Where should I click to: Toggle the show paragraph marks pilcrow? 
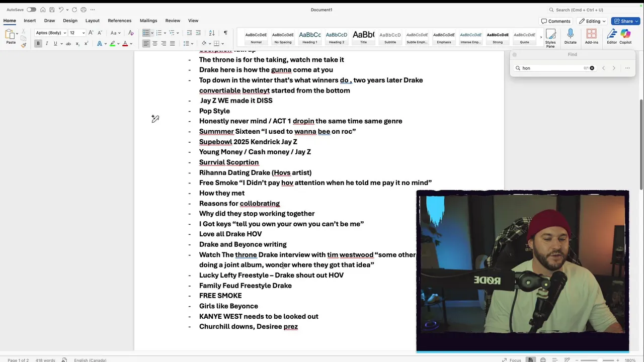(225, 33)
